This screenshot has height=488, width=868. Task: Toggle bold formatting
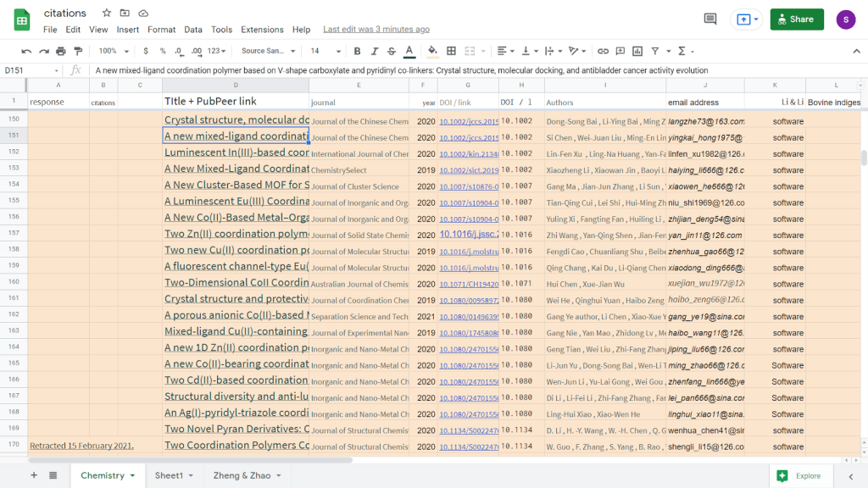pyautogui.click(x=357, y=51)
